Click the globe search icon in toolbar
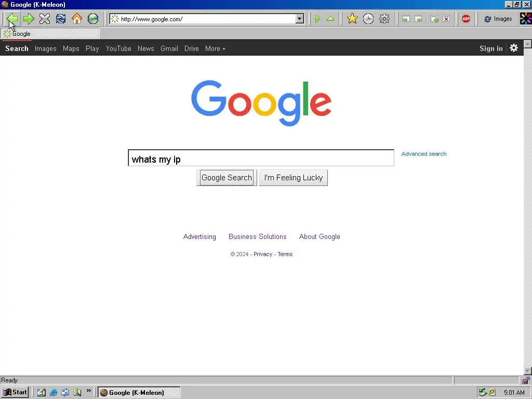The height and width of the screenshot is (399, 532). 93,19
